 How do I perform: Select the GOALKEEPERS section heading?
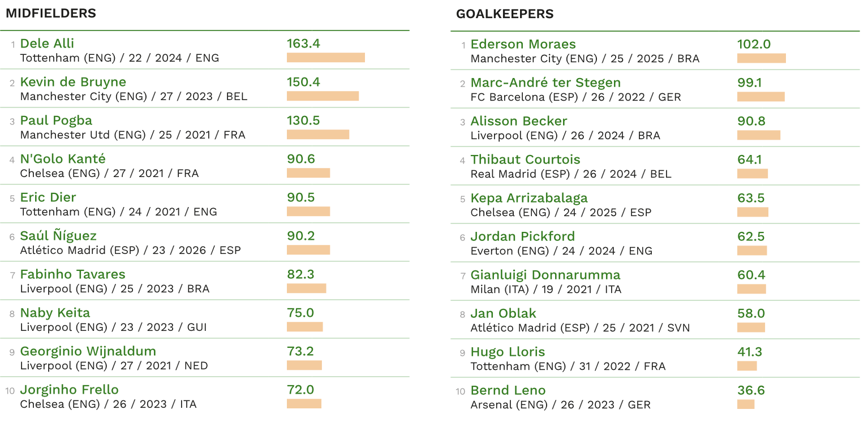click(505, 14)
